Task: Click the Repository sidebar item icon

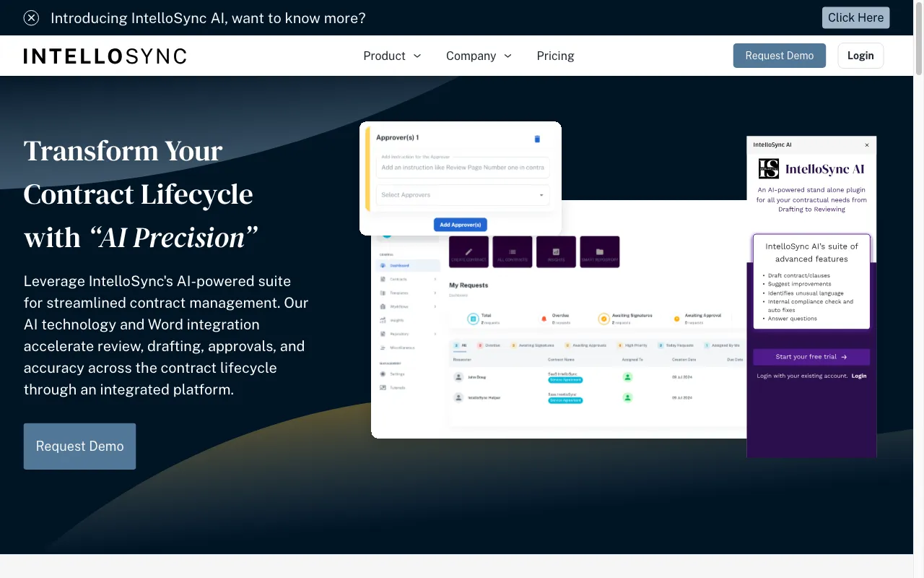Action: [383, 334]
